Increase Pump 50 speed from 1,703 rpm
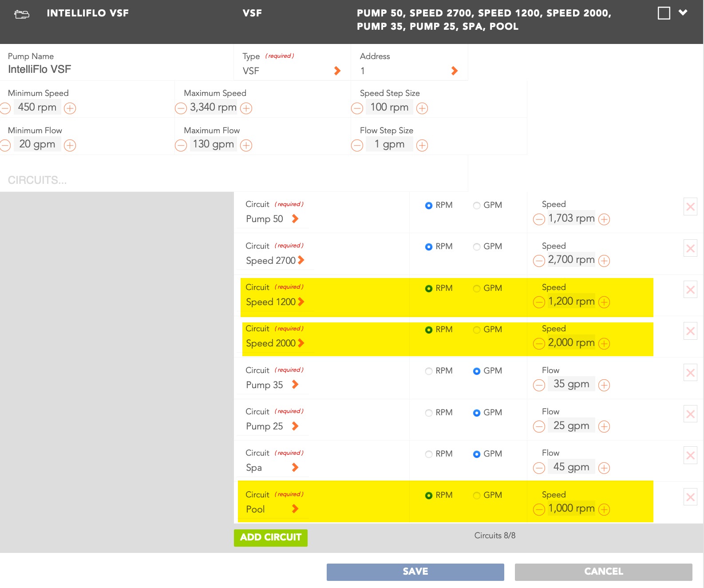The height and width of the screenshot is (588, 704). pyautogui.click(x=604, y=219)
